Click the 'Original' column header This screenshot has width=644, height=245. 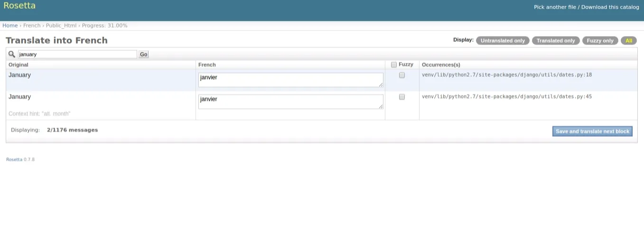coord(19,65)
